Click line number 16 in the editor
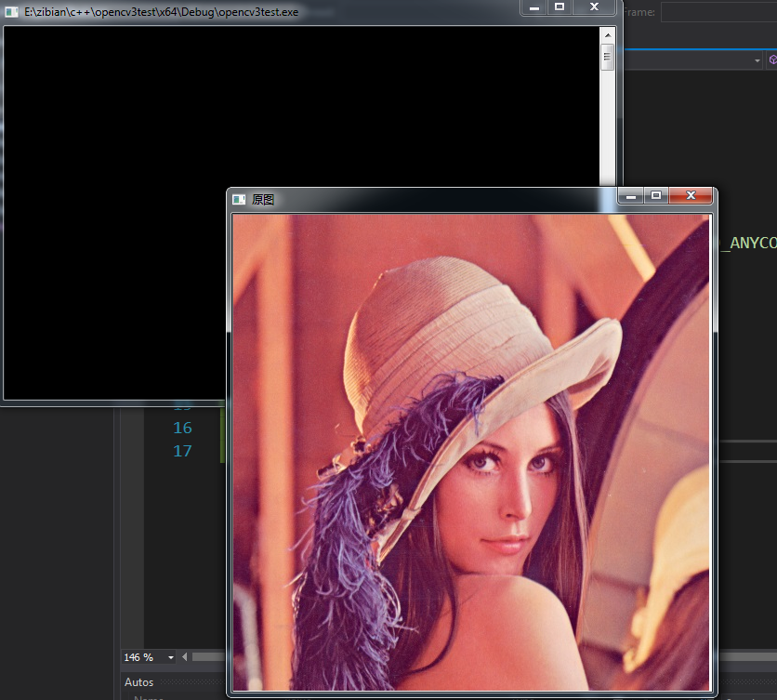This screenshot has width=777, height=700. click(x=182, y=428)
